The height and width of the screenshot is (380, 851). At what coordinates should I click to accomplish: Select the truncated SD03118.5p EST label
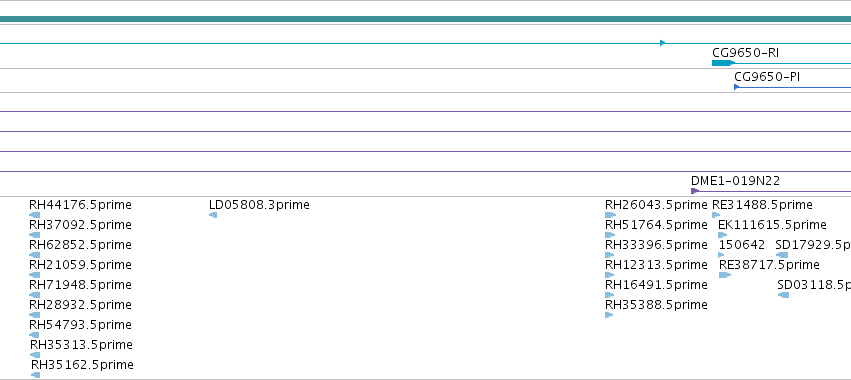[x=814, y=285]
